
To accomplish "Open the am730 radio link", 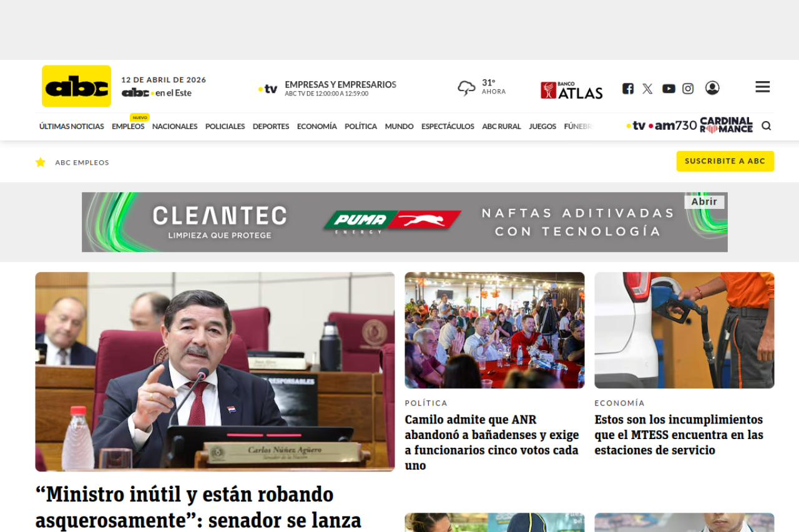I will click(673, 126).
